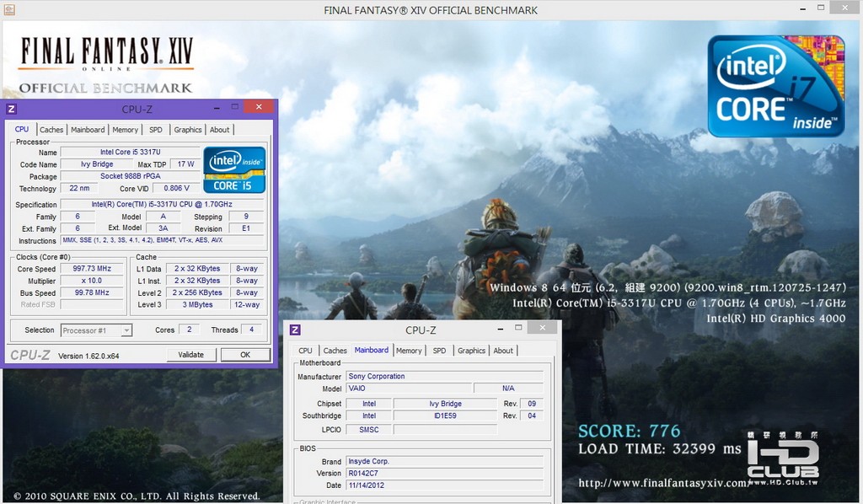The height and width of the screenshot is (504, 863).
Task: Click the Model field 'VAIO'
Action: (x=409, y=389)
